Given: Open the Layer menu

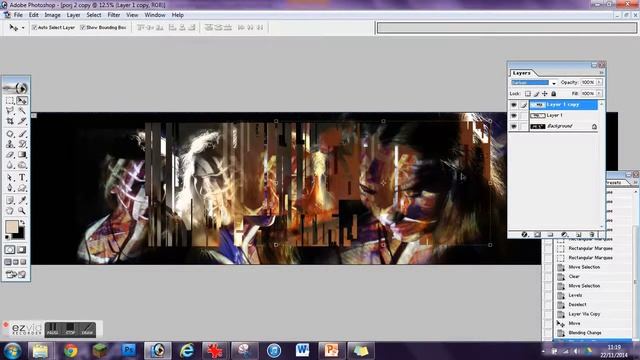Looking at the screenshot, I should pos(73,15).
